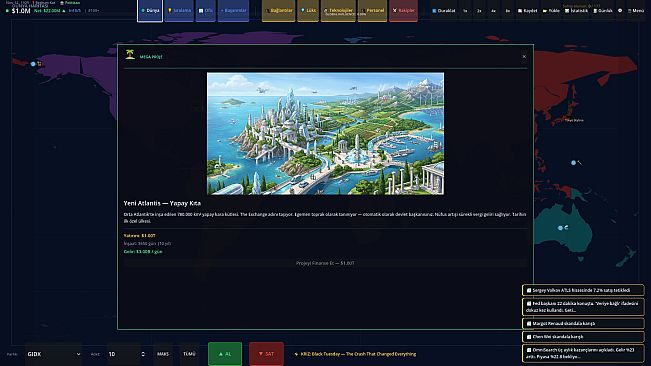Open the İstatistik statistics panel
This screenshot has width=651, height=366.
(x=576, y=11)
